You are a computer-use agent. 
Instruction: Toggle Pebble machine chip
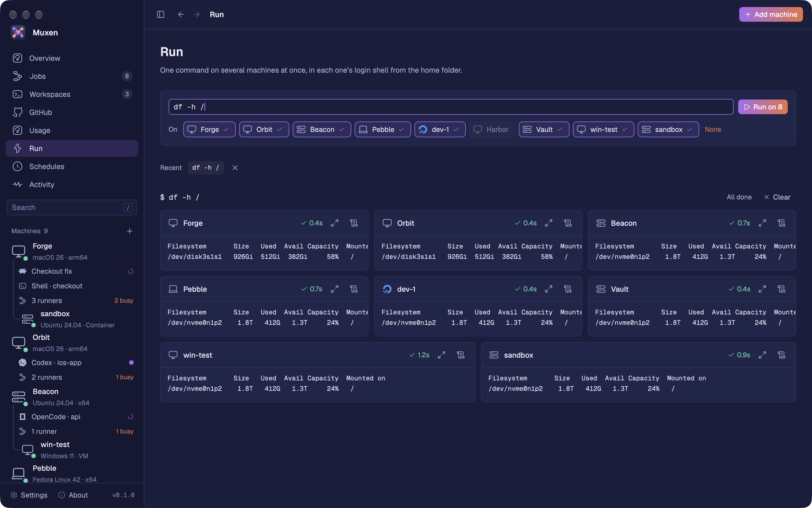click(x=383, y=129)
